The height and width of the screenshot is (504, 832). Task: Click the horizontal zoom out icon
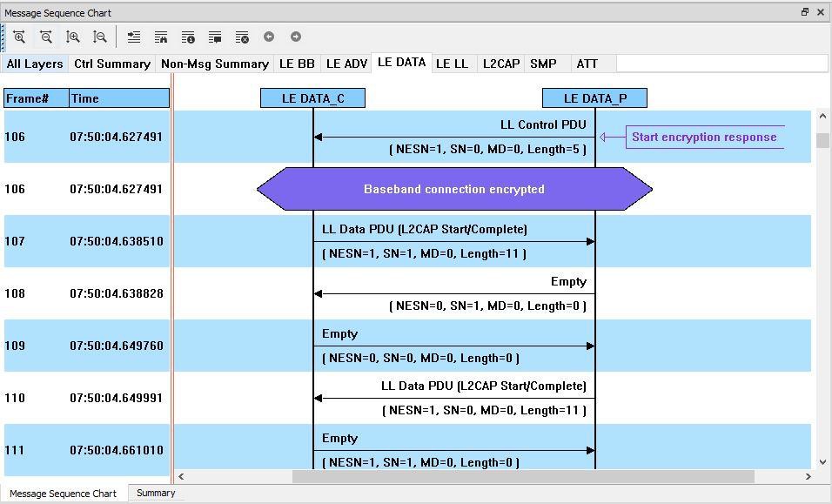coord(46,37)
